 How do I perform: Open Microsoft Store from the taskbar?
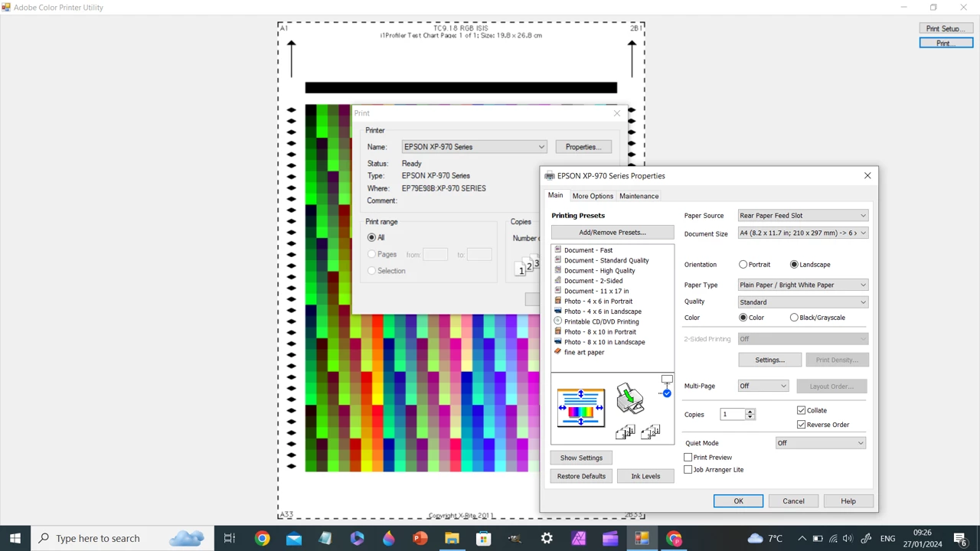pos(483,538)
